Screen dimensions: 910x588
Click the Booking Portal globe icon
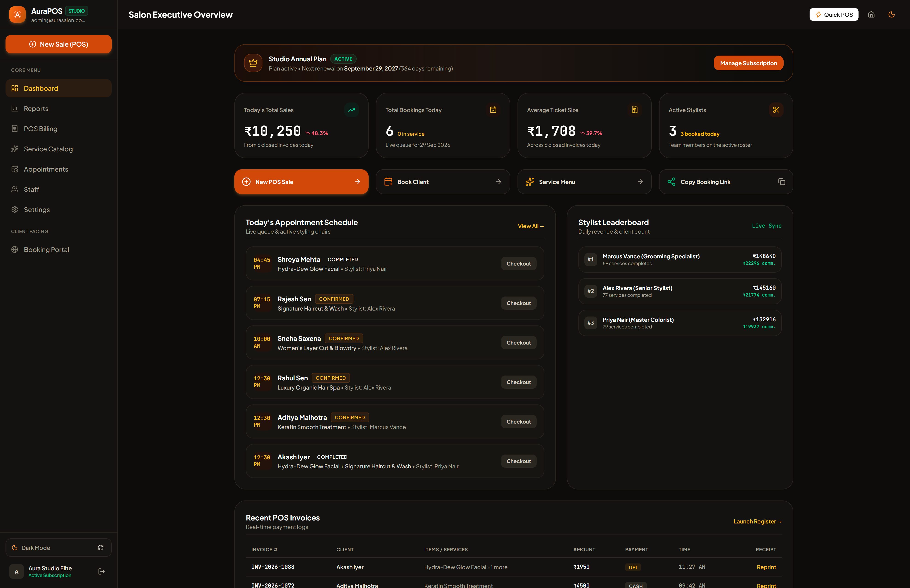click(x=14, y=249)
